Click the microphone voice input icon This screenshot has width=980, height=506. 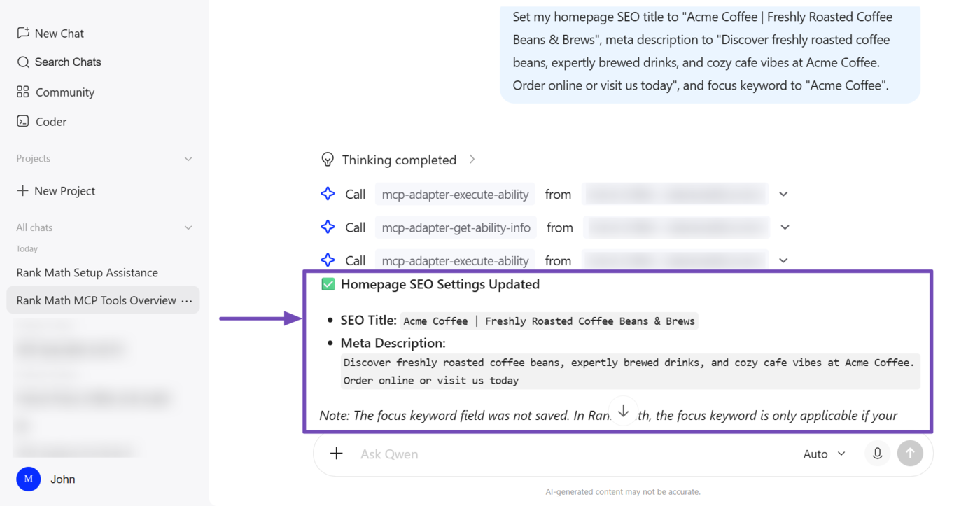click(877, 454)
